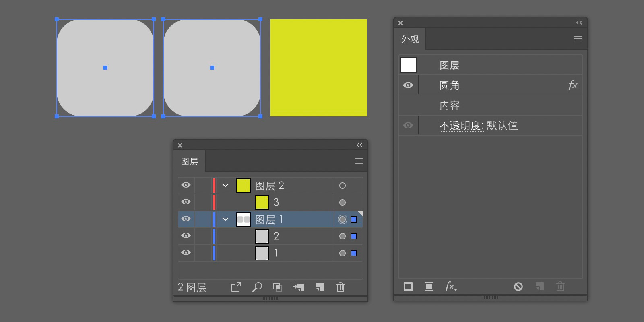The height and width of the screenshot is (322, 644).
Task: Click the create new sublayer icon
Action: tap(298, 287)
